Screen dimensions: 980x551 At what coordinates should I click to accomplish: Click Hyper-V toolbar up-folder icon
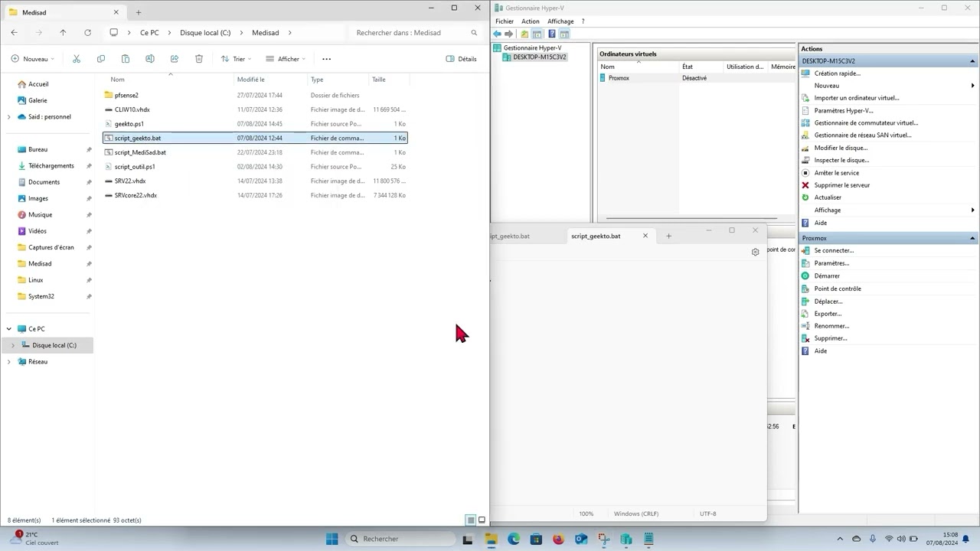[524, 34]
